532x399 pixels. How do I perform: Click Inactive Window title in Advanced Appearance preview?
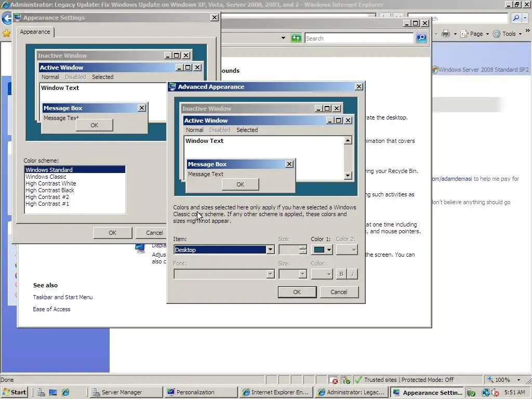(x=207, y=109)
